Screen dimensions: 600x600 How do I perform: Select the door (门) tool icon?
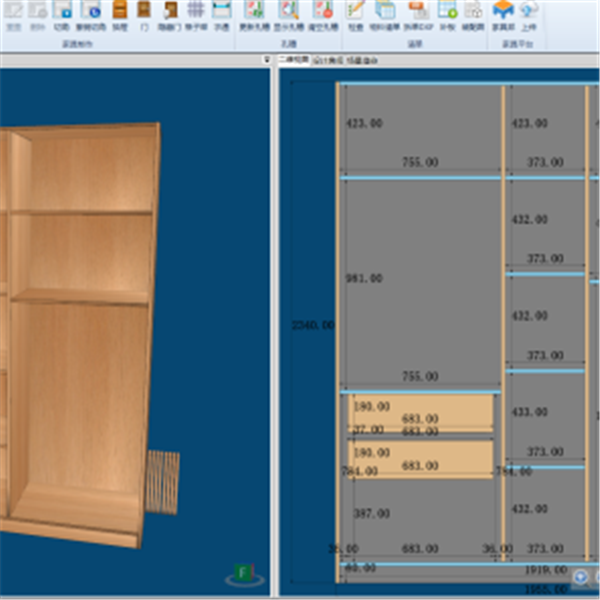[144, 14]
